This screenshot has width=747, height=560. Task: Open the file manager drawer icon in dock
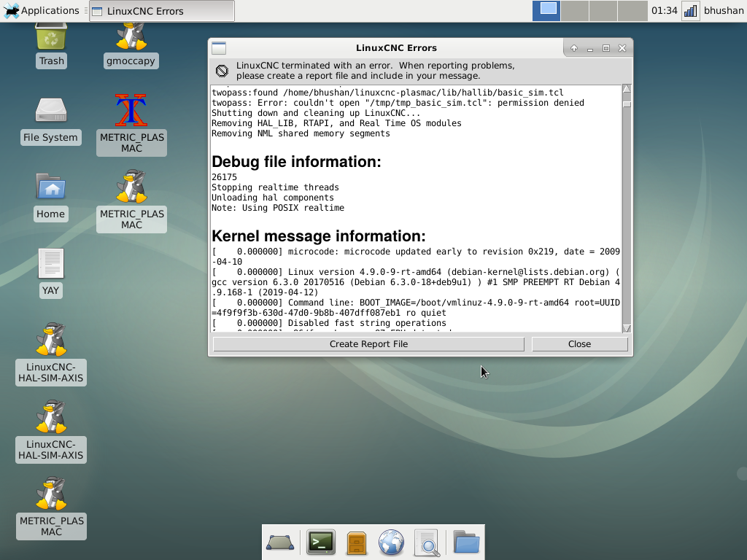[x=356, y=542]
